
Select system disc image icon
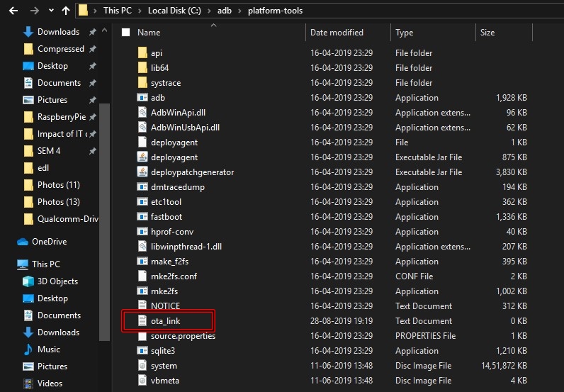143,365
